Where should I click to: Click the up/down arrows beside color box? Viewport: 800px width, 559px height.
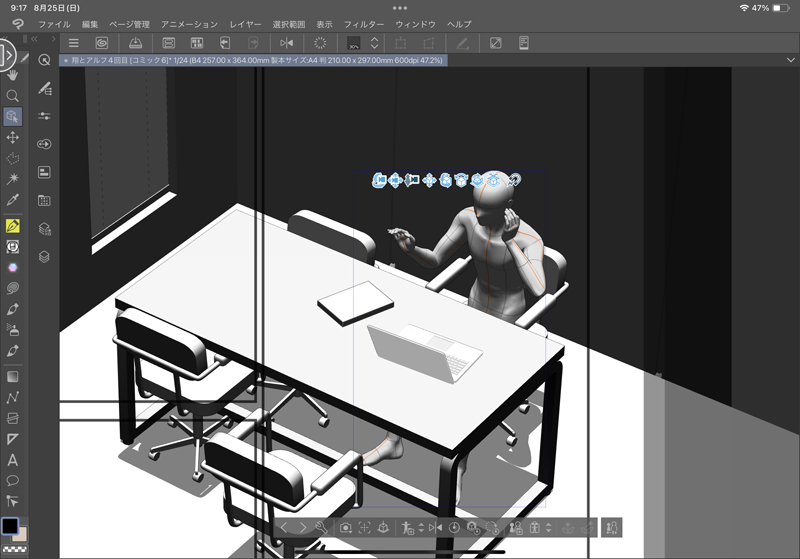(x=374, y=43)
